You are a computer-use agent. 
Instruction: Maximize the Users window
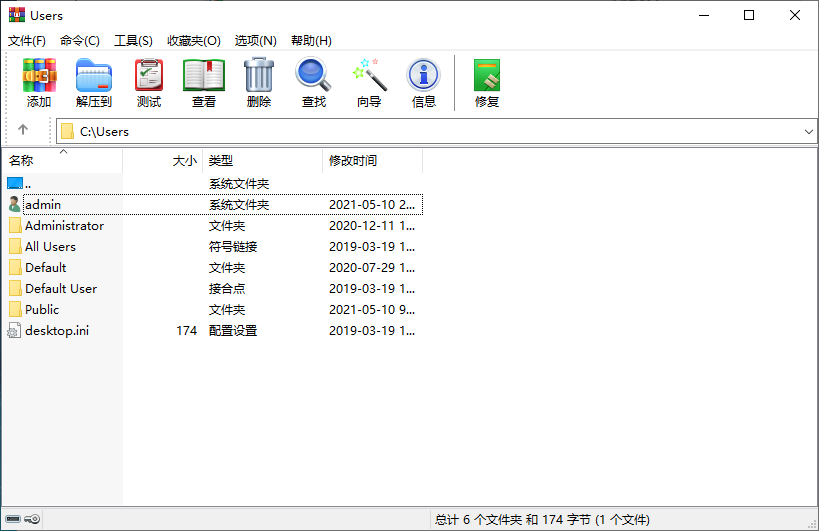[749, 15]
